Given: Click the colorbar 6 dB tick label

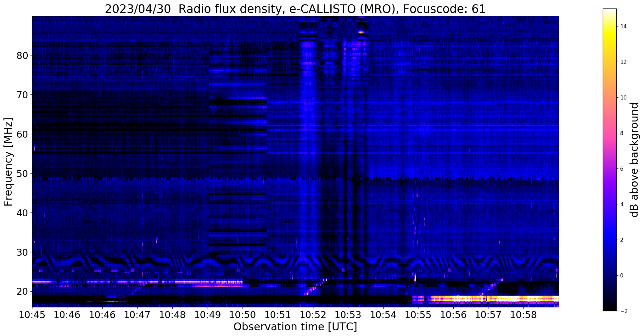Looking at the screenshot, I should [621, 169].
